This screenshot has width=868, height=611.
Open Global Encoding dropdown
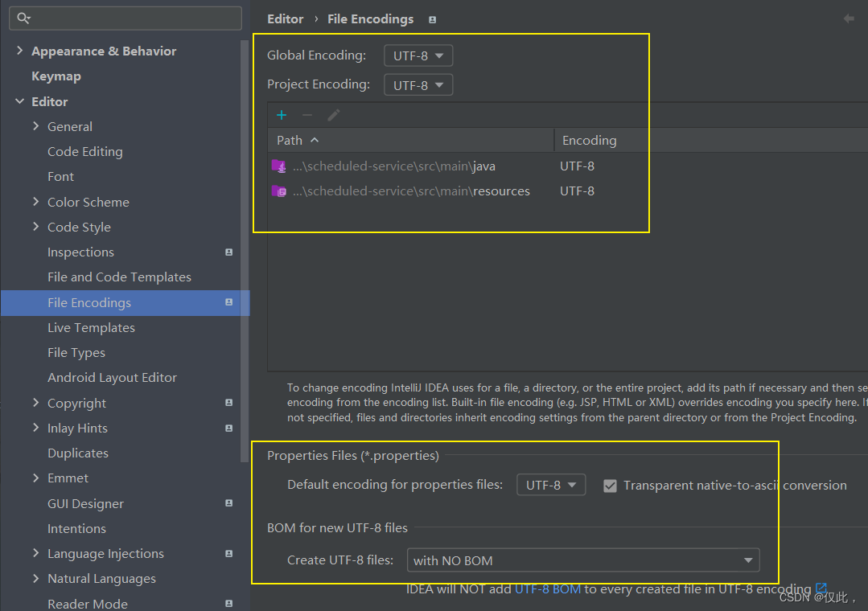pos(418,56)
